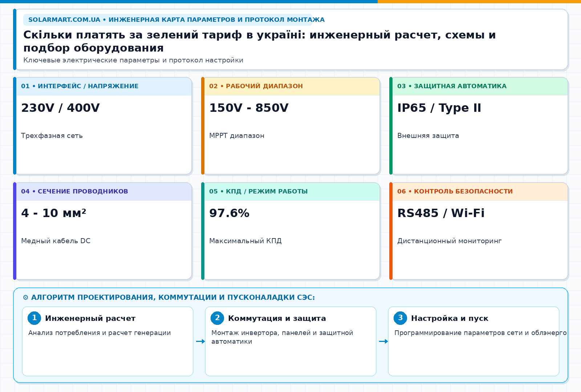Open card header '04 • СЕЧЕНИЕ ПРОВОДНИКОВ'
Screen dimensions: 581x392
tap(104, 192)
